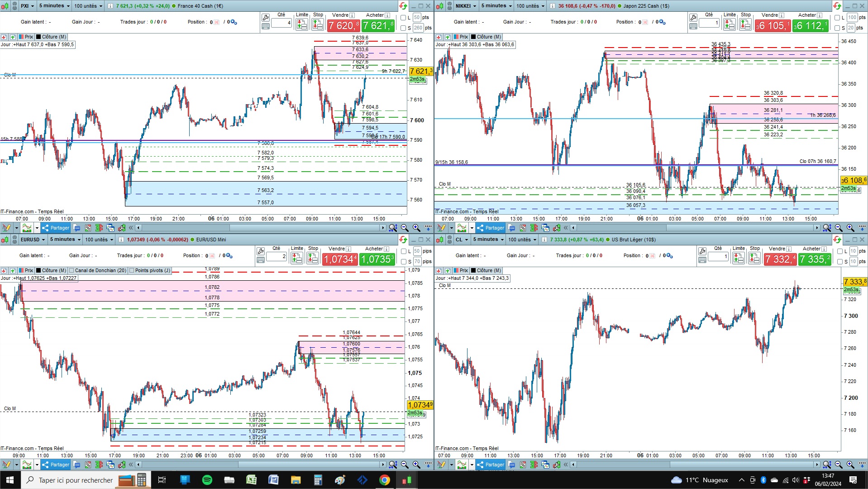Toggle the chart link icon in NIKKEI window

pyautogui.click(x=448, y=6)
